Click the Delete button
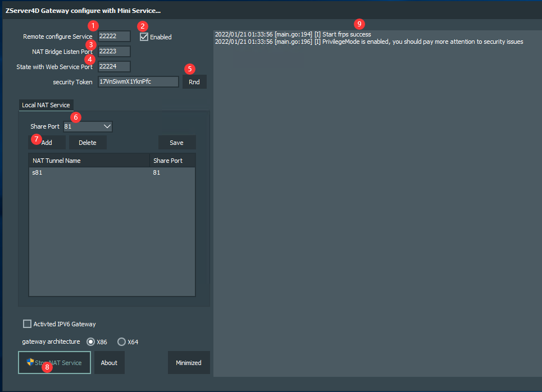 coord(88,143)
